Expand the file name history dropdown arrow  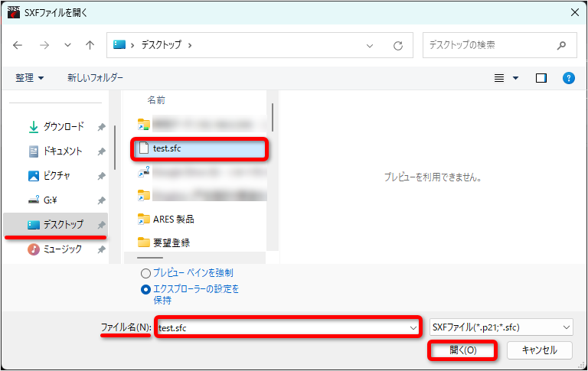click(x=413, y=328)
